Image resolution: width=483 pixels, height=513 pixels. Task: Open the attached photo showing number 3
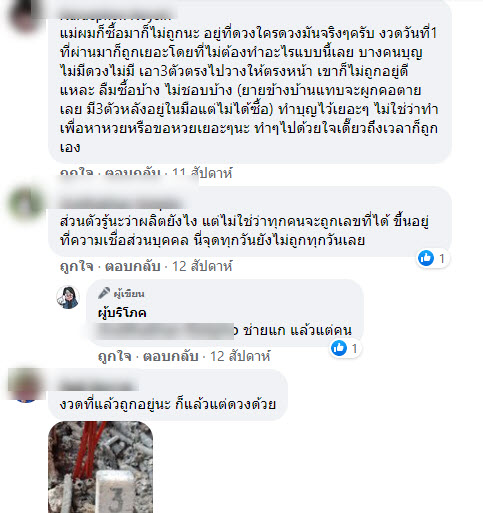tap(101, 467)
